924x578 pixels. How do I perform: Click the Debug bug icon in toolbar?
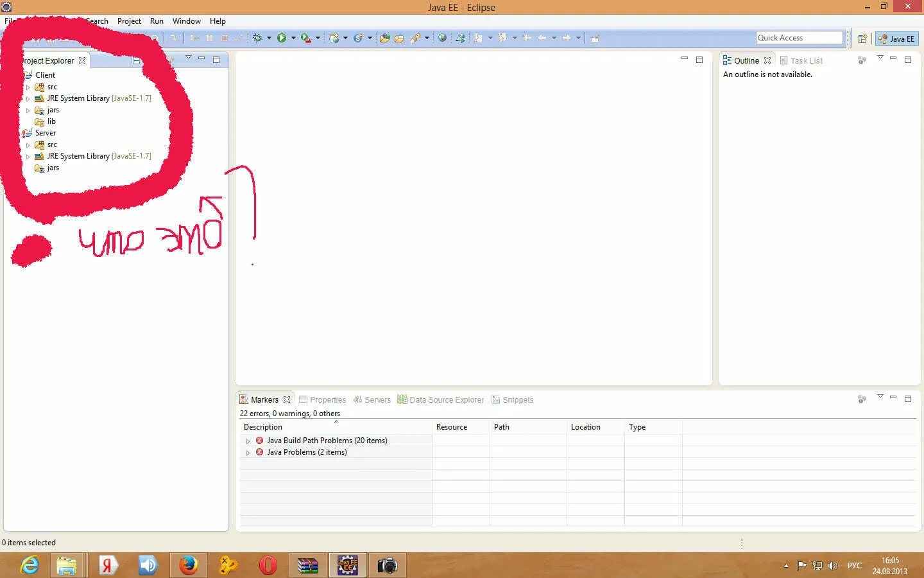[257, 38]
